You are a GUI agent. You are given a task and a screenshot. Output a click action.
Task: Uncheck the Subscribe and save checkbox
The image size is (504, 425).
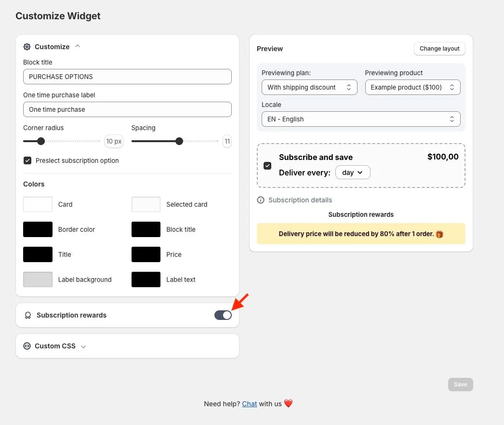pos(267,166)
